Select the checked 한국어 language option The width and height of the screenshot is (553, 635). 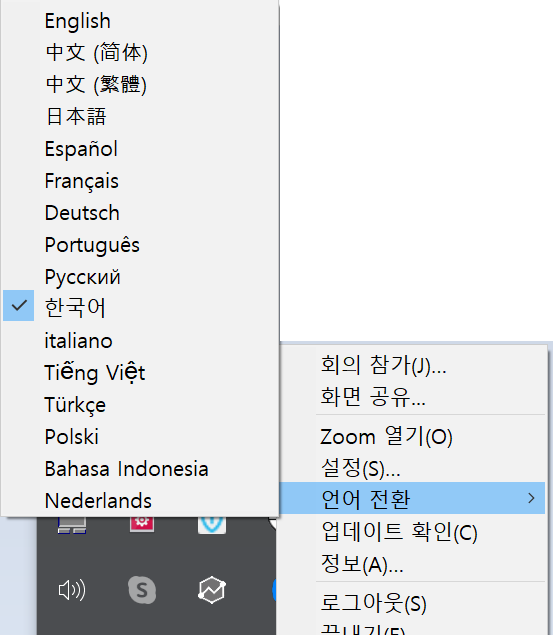pyautogui.click(x=140, y=306)
